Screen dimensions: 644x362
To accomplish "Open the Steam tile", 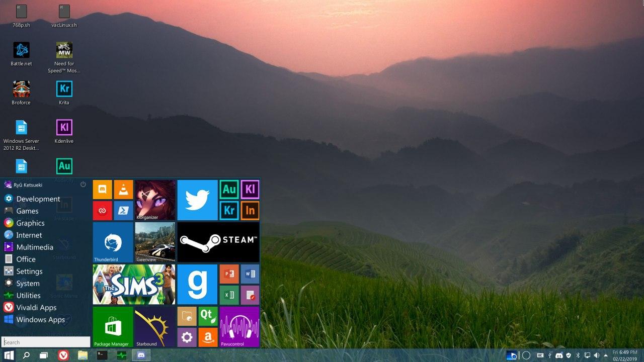I will click(218, 242).
